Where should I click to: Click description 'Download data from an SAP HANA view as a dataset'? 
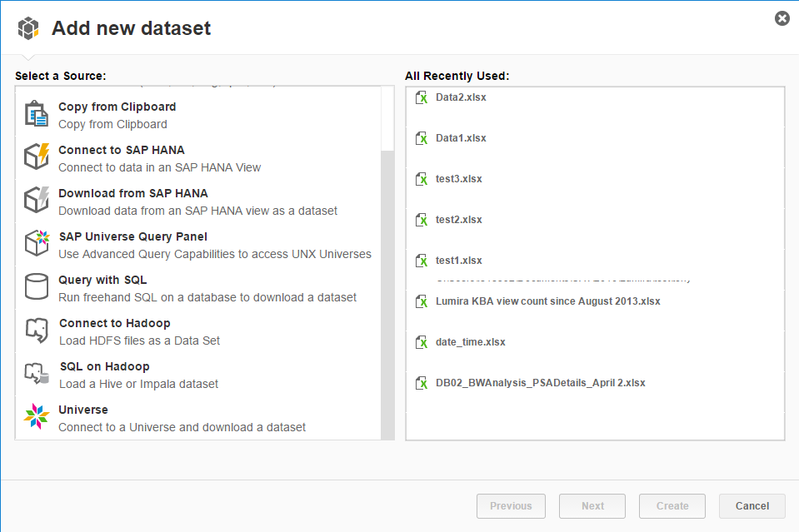[197, 211]
